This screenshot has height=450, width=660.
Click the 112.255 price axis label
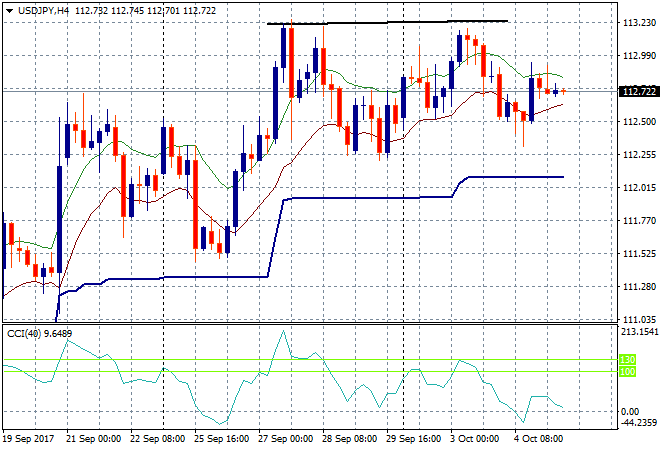(x=639, y=155)
